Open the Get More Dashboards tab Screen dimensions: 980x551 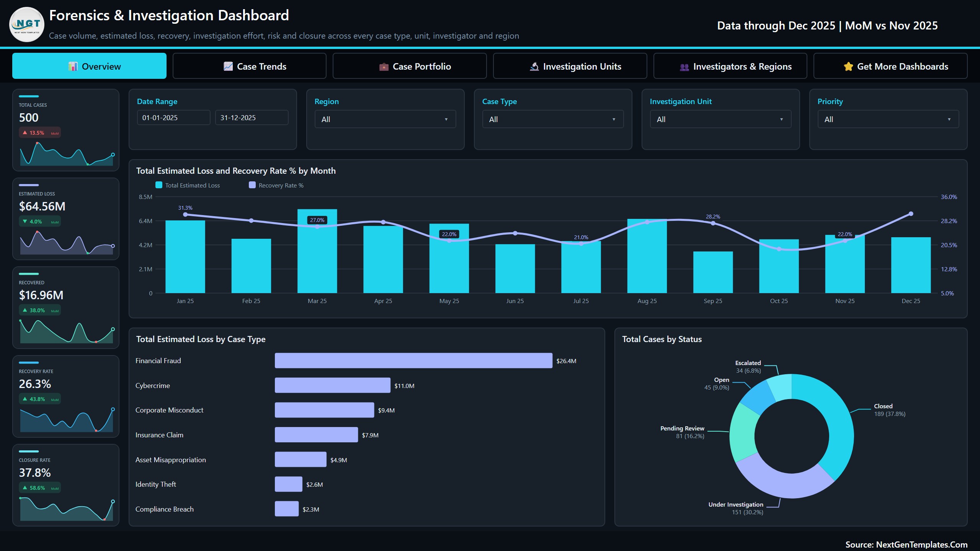tap(890, 66)
